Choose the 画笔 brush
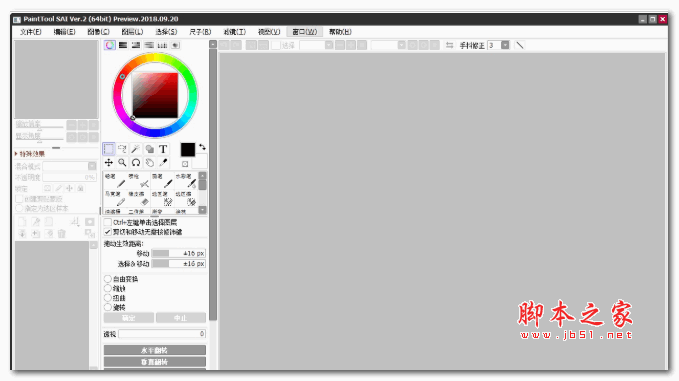This screenshot has height=381, width=679. [162, 181]
